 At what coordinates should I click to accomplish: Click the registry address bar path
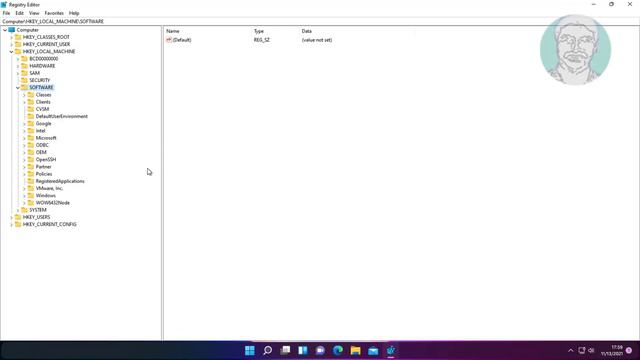(53, 21)
